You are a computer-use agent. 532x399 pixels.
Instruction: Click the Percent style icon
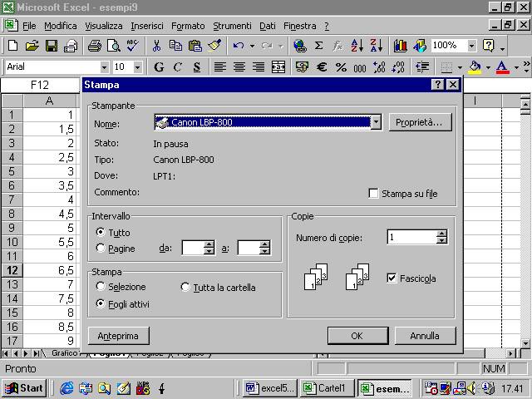click(x=341, y=67)
